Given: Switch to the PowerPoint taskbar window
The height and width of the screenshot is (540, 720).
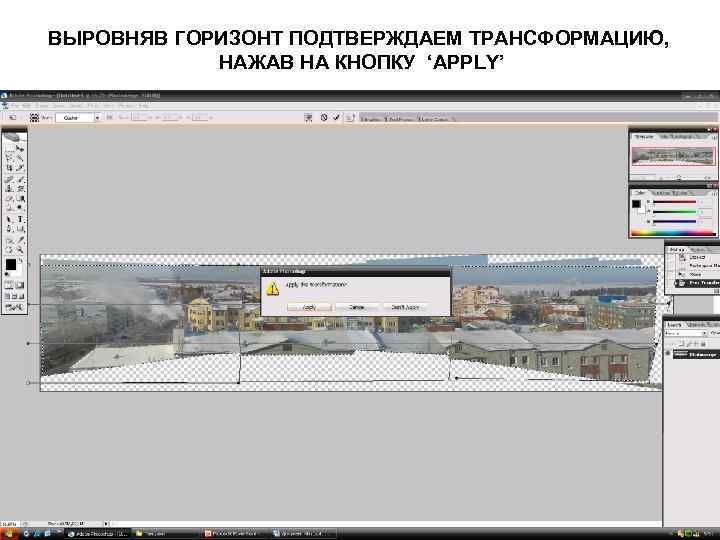Looking at the screenshot, I should click(x=235, y=534).
